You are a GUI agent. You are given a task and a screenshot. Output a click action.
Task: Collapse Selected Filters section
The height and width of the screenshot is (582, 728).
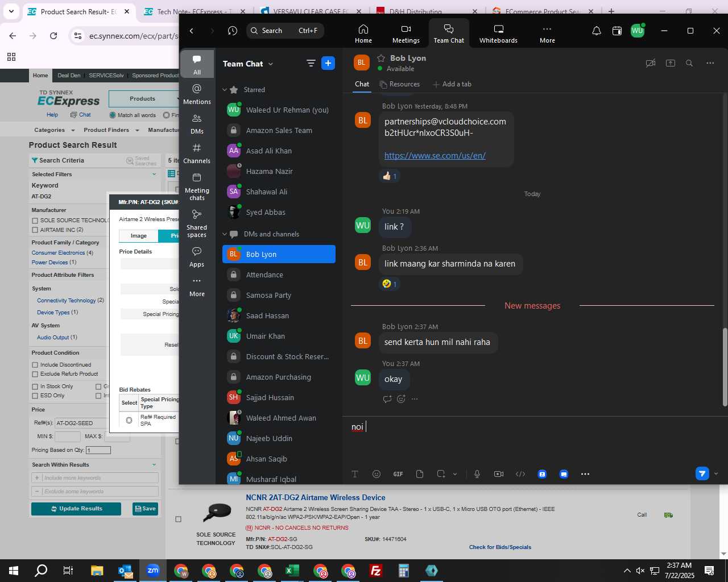(x=154, y=174)
